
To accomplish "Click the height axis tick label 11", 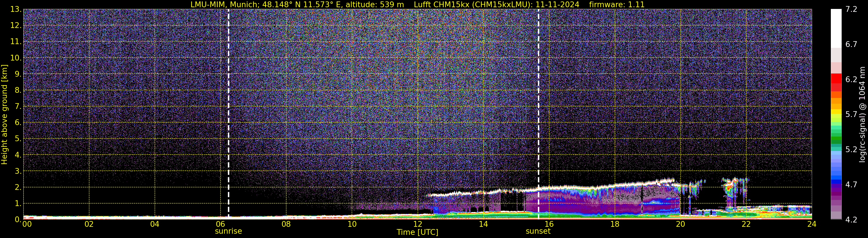I will [x=16, y=42].
